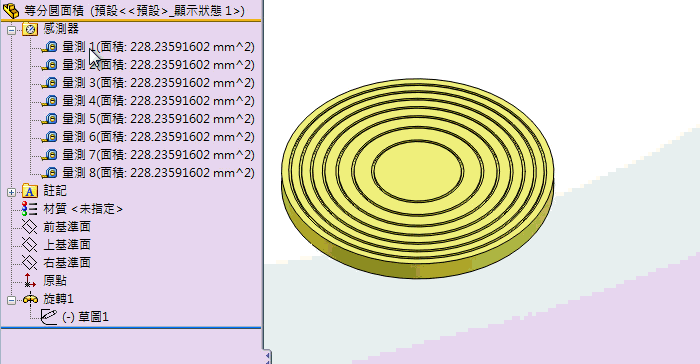
Task: Click the panel collapse arrow handle
Action: 267,356
